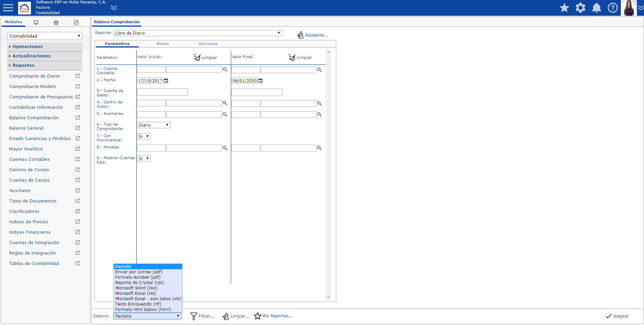
Task: Click the help question mark icon
Action: click(612, 8)
